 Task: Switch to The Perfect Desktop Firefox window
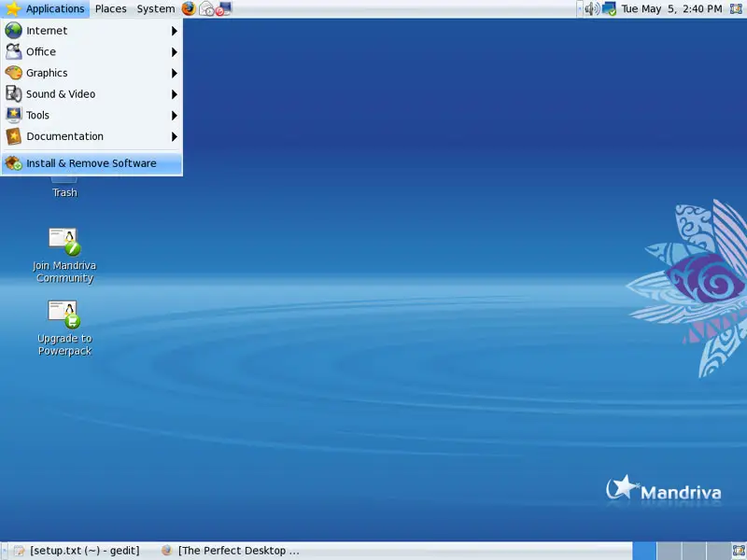(231, 551)
